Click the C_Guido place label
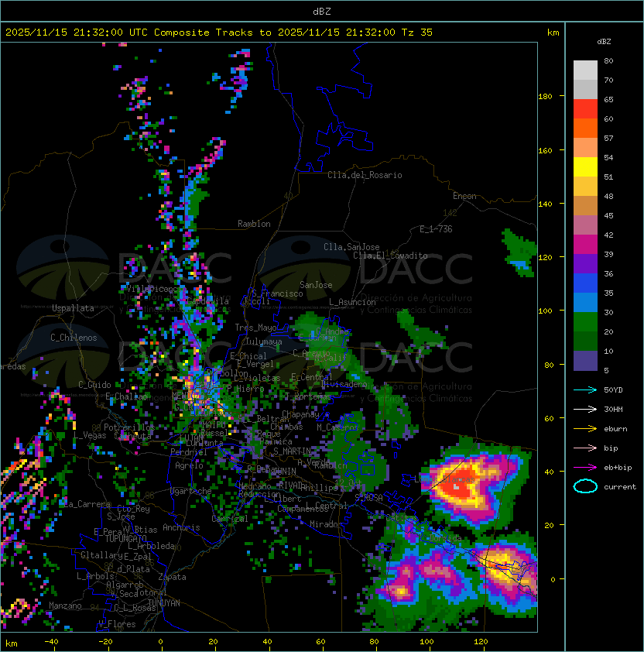Screen dimensions: 644x652 [94, 385]
